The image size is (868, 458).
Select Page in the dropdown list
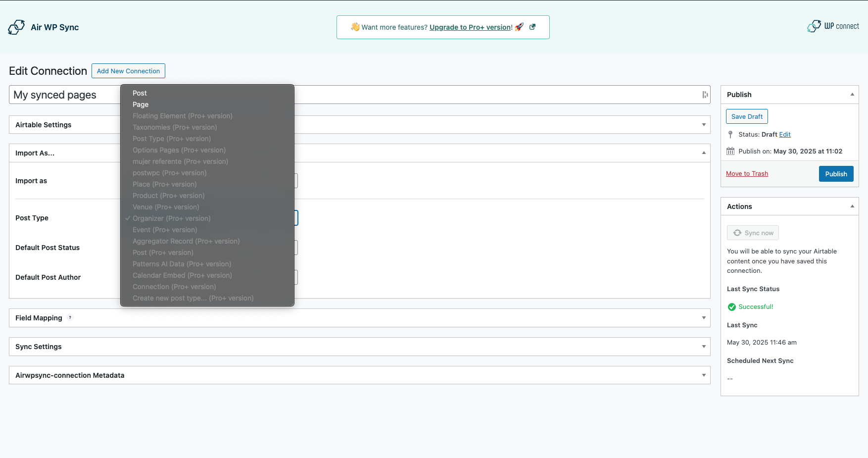click(207, 104)
